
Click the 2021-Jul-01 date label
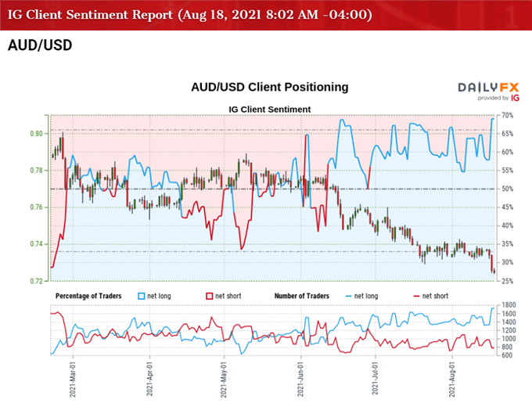click(x=375, y=379)
